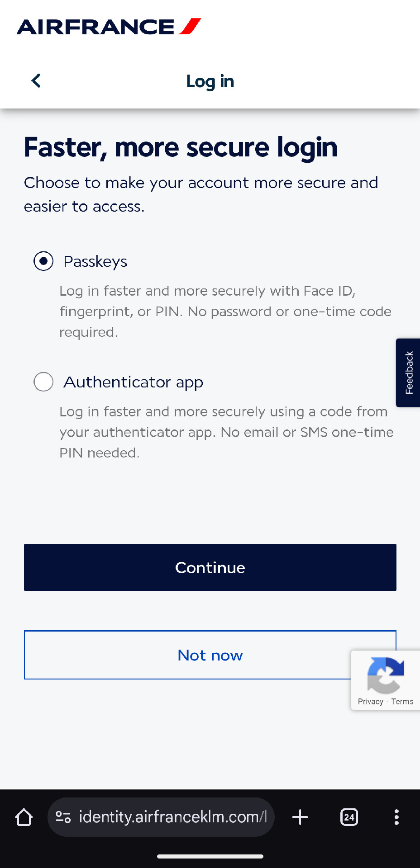Select the Authenticator app radio button
This screenshot has width=420, height=868.
[x=43, y=382]
